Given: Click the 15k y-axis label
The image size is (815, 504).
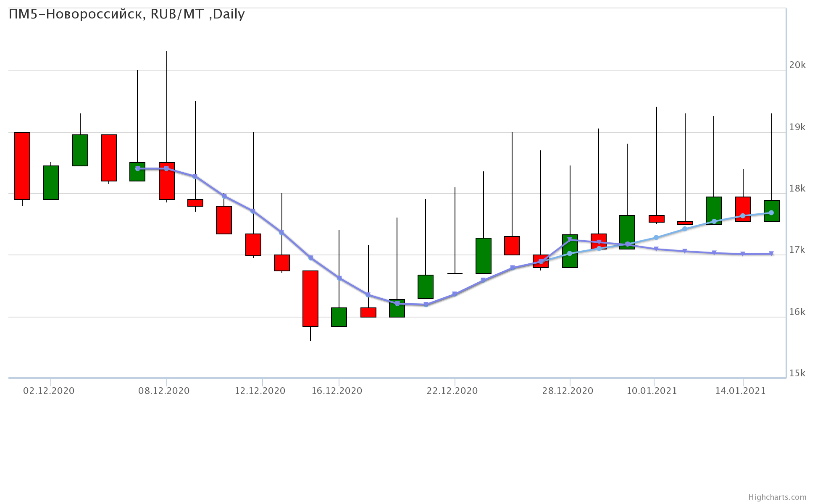Looking at the screenshot, I should (797, 373).
